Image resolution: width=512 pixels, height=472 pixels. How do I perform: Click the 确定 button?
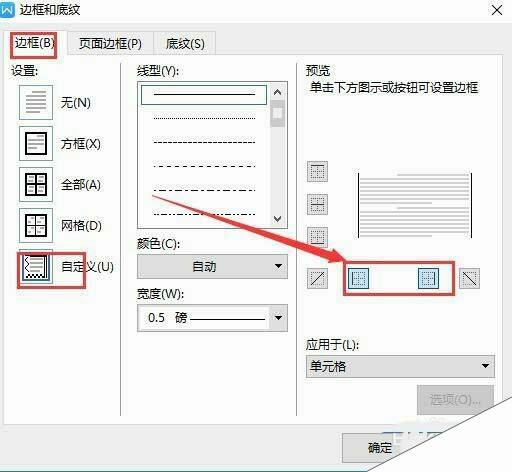380,447
